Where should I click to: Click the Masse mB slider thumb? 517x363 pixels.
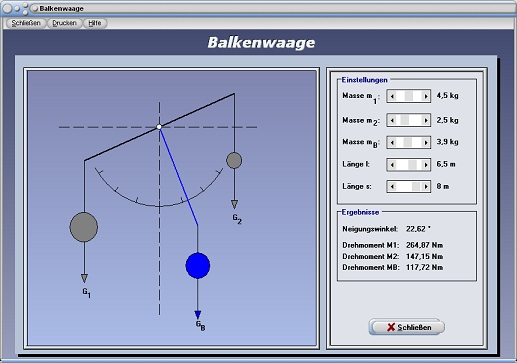(408, 142)
